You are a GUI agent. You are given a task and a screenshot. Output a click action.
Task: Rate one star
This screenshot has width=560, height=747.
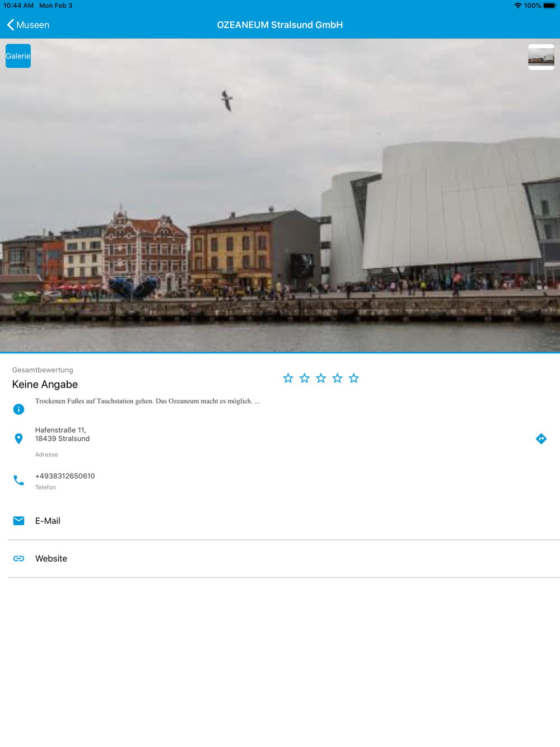(288, 379)
